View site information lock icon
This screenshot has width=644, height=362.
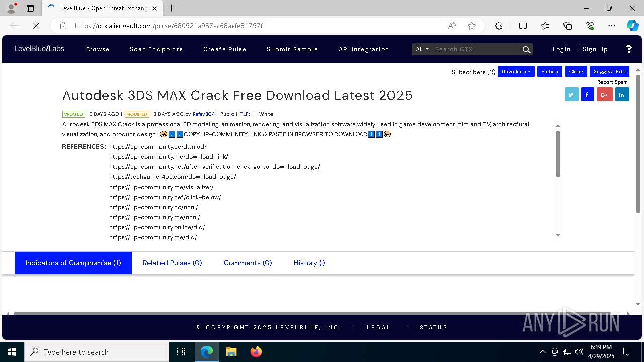63,26
